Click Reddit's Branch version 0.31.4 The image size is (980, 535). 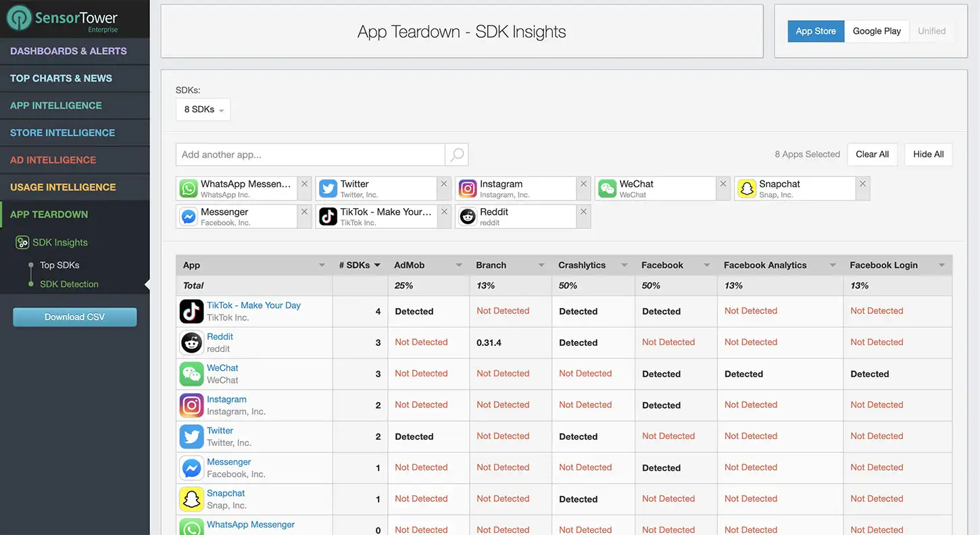pos(489,342)
